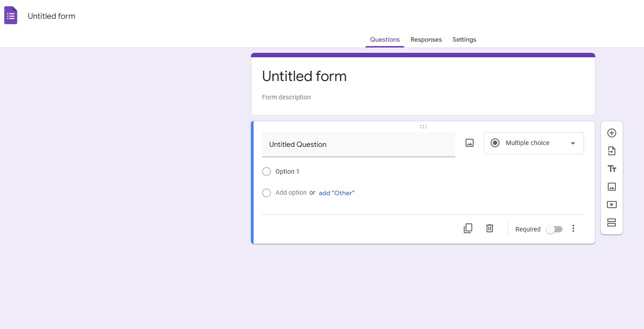Screen dimensions: 644x329
Task: Select the Option 1 radio button
Action: click(x=267, y=171)
